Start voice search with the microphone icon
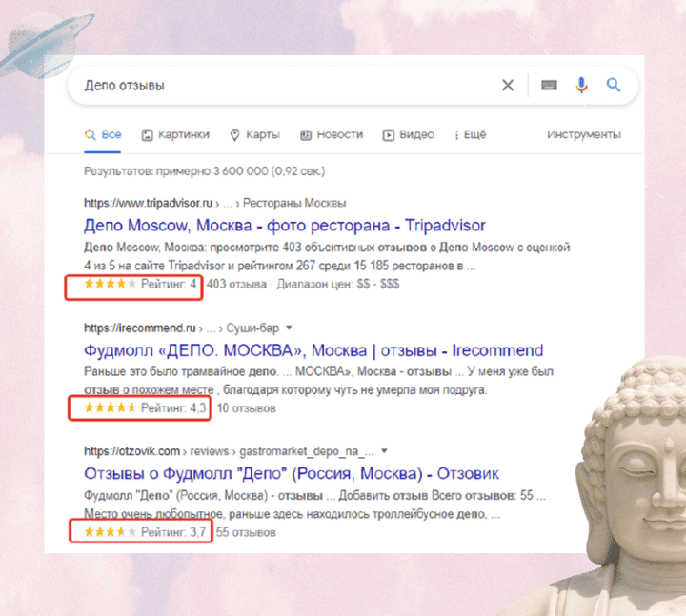 (x=581, y=85)
